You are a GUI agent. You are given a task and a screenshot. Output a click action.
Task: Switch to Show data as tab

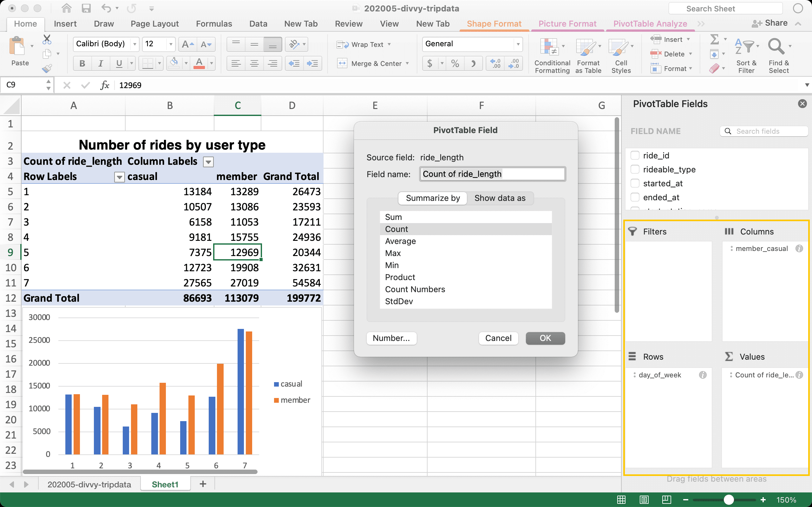(500, 198)
